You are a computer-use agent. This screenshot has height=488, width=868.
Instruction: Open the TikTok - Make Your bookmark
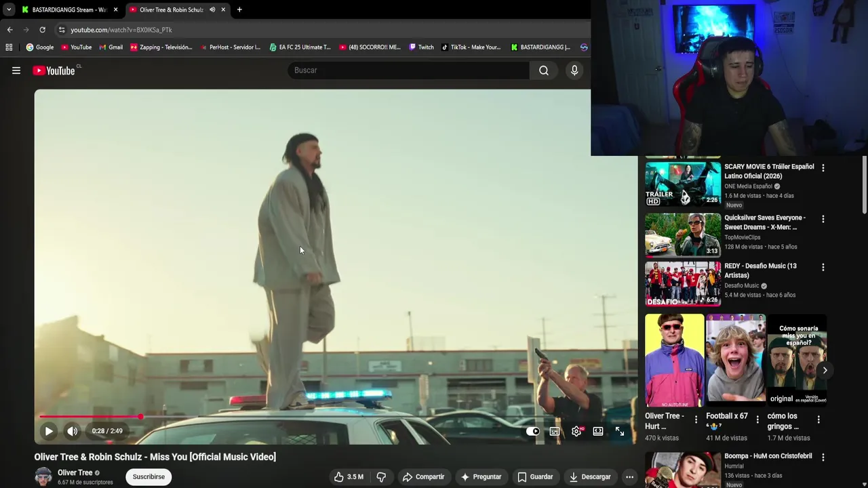click(471, 47)
